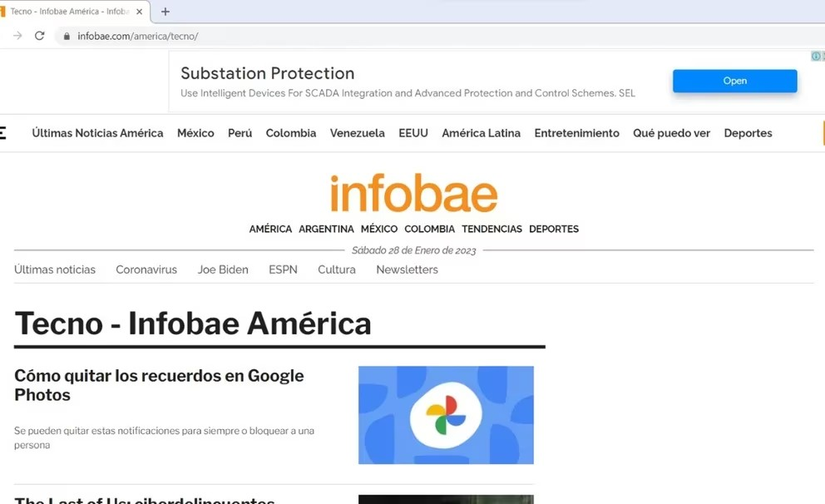
Task: Open the Newsletters link
Action: (x=407, y=269)
